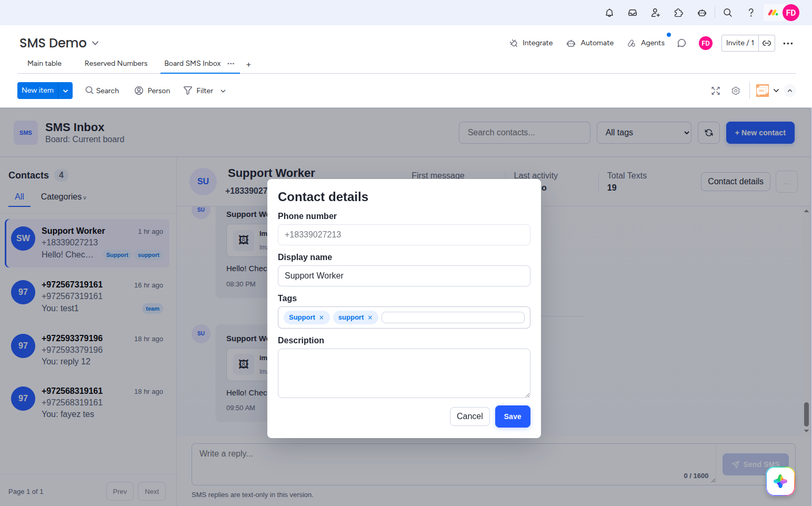Click the Contact details button
812x506 pixels.
point(736,182)
